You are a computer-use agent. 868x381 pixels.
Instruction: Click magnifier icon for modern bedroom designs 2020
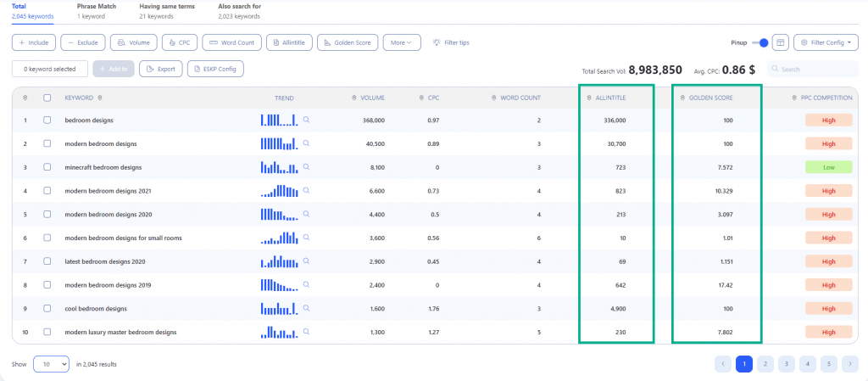pos(306,214)
